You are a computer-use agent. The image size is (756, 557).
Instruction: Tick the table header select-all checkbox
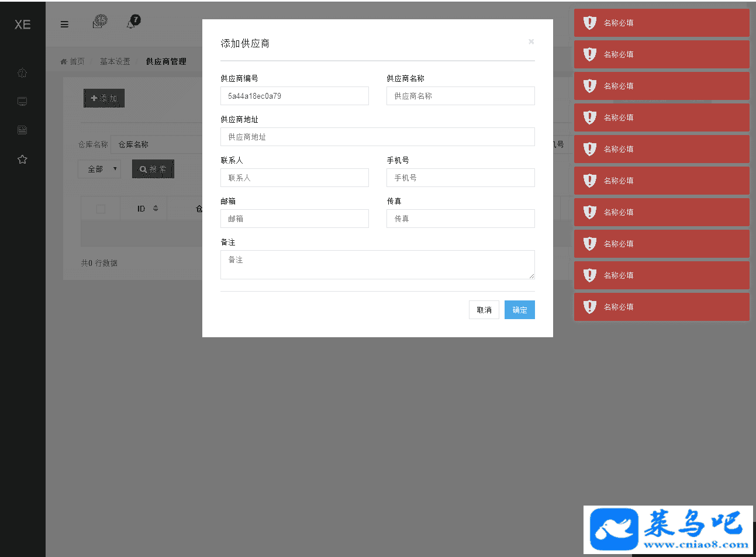pyautogui.click(x=101, y=209)
